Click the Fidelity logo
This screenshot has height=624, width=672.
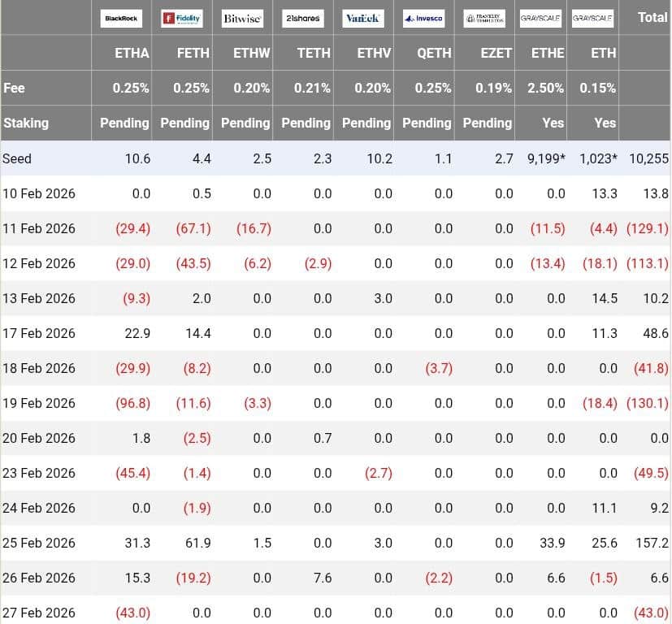pyautogui.click(x=182, y=18)
